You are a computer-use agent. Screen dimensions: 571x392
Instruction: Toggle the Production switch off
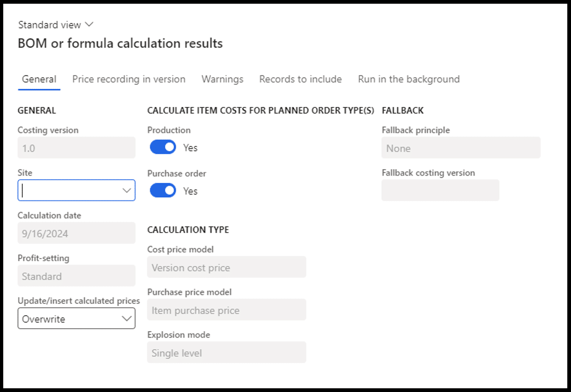click(x=163, y=147)
